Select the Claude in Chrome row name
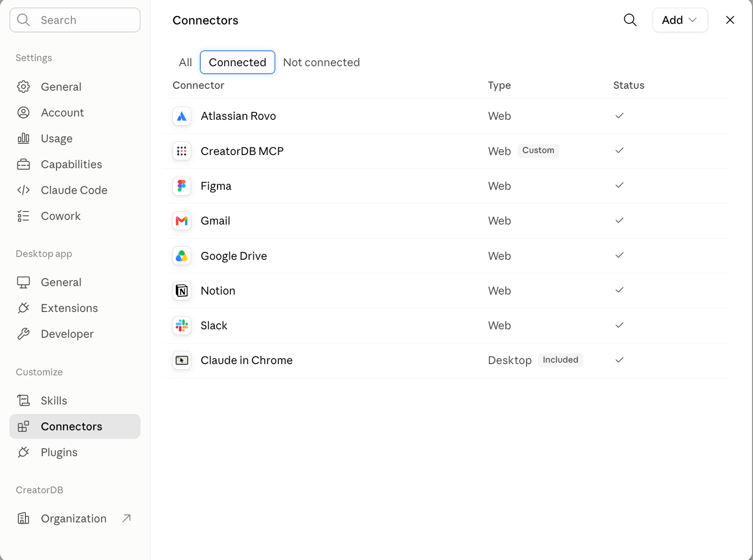Image resolution: width=753 pixels, height=560 pixels. coord(247,360)
